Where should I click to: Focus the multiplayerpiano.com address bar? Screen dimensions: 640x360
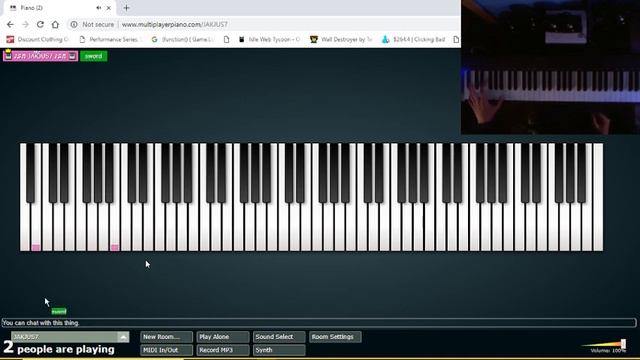pyautogui.click(x=263, y=24)
